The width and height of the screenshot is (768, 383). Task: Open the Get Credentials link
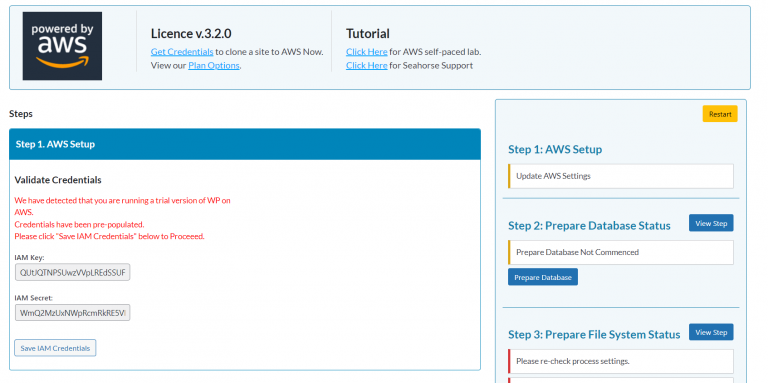click(182, 51)
